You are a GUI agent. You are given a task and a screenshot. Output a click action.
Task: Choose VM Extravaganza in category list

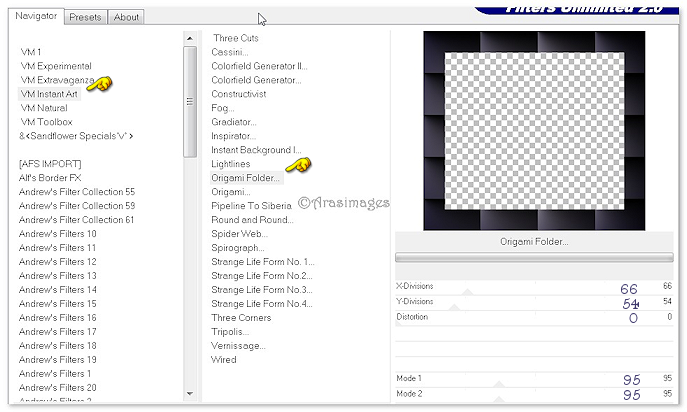[x=57, y=79]
